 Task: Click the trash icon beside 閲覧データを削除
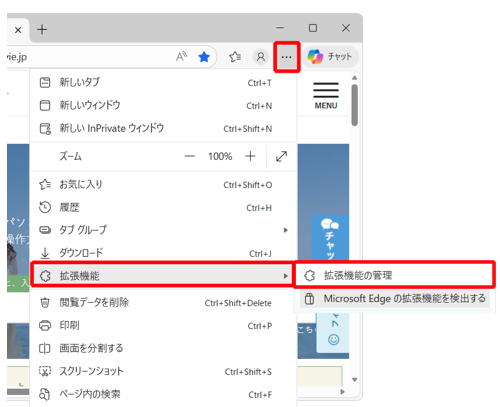pyautogui.click(x=45, y=303)
